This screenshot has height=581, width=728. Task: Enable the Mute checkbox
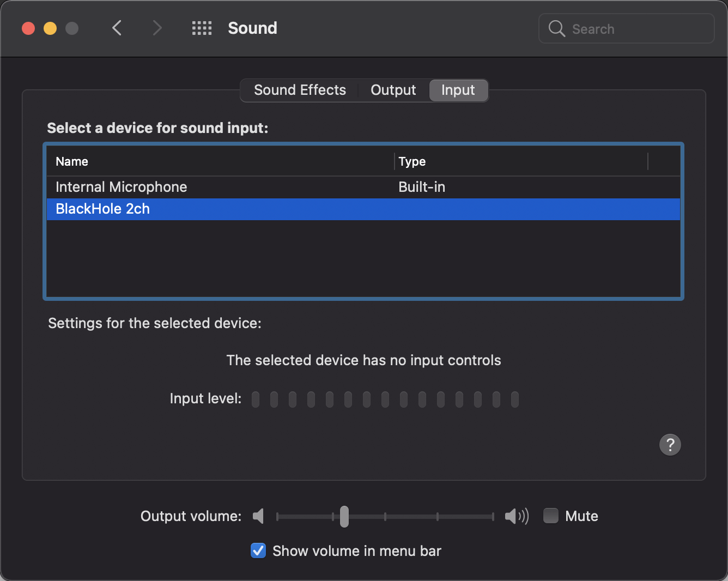(551, 516)
